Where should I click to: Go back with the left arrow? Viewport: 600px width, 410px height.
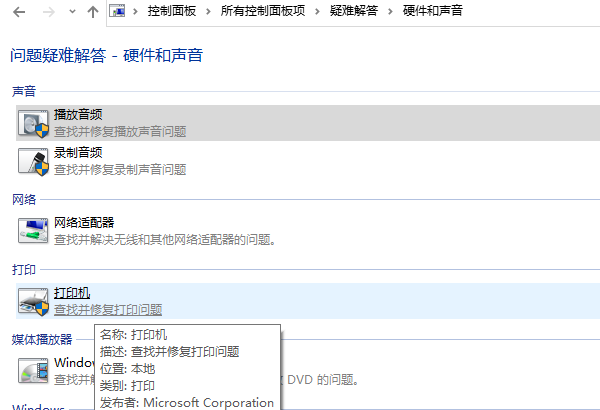click(19, 12)
